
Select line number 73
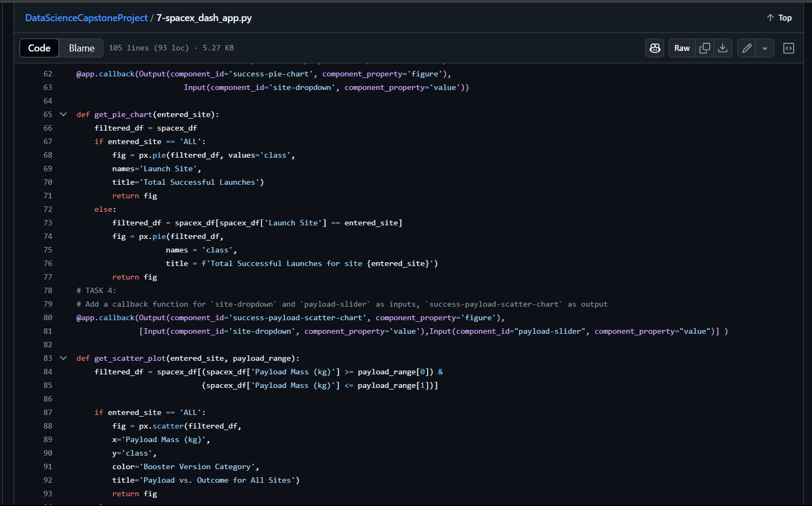point(48,223)
